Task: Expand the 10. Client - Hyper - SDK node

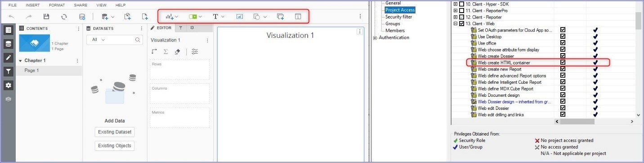Action: [456, 4]
